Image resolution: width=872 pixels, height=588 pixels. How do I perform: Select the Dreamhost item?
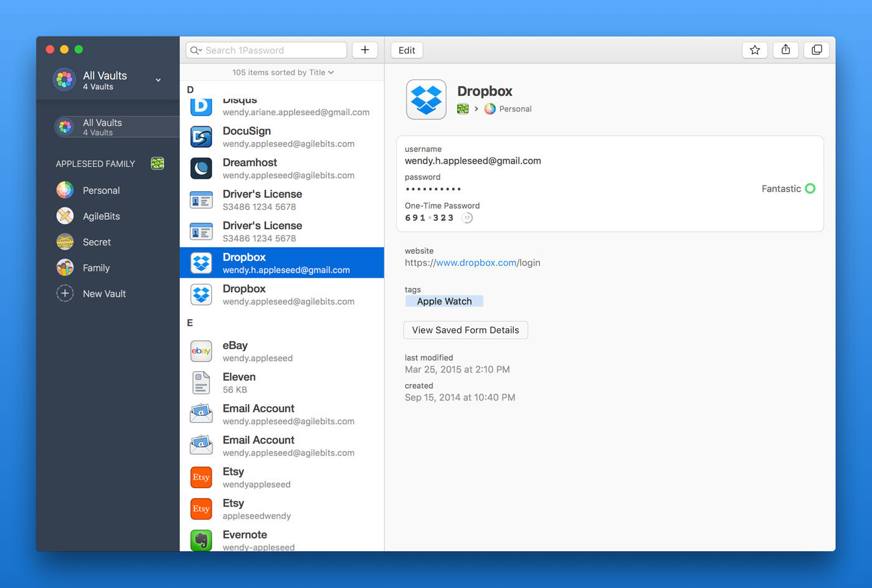click(x=282, y=168)
